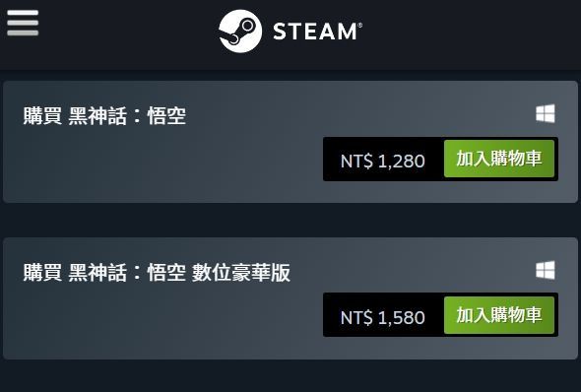Screen dimensions: 581x392
Task: Open the hamburger menu in header
Action: pyautogui.click(x=23, y=23)
